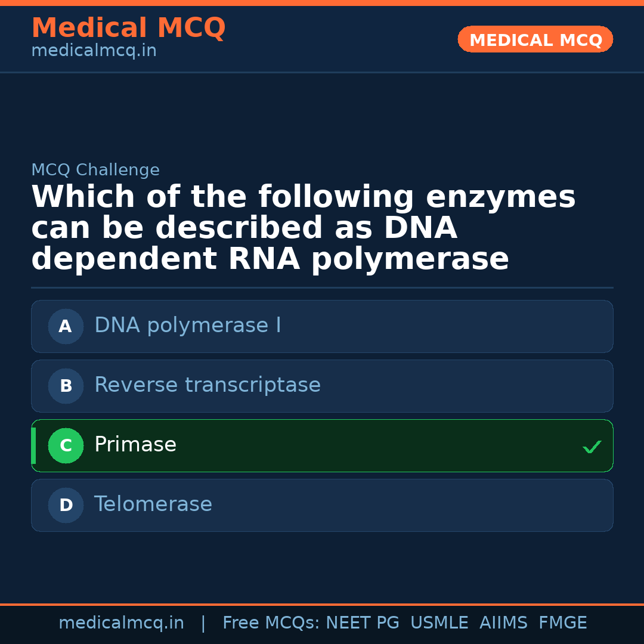Select answer option A, DNA polymerase I

pyautogui.click(x=322, y=326)
